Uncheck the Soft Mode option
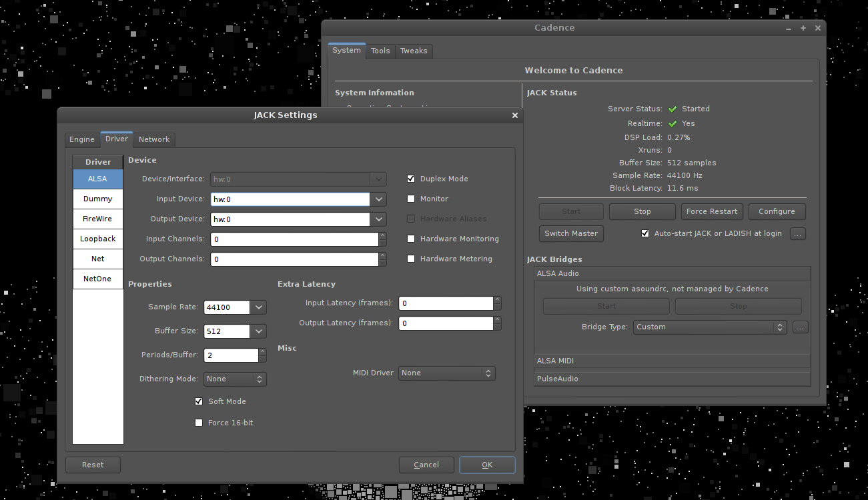This screenshot has width=868, height=500. point(199,401)
